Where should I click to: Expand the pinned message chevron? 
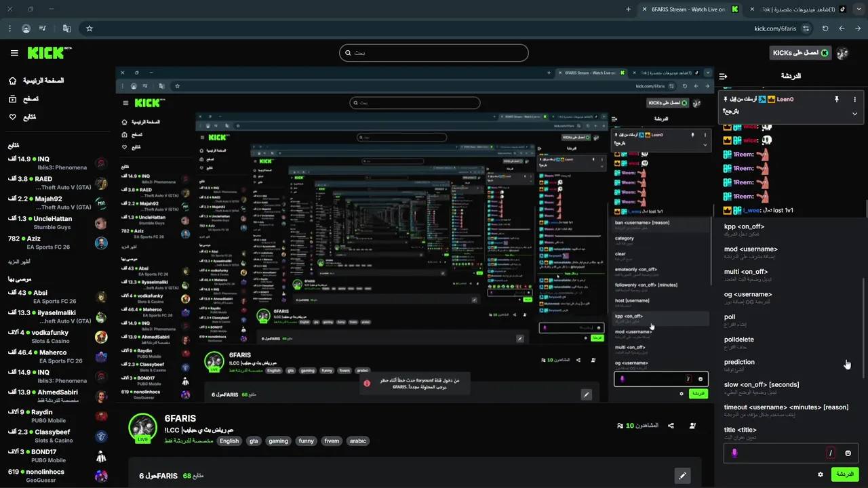click(854, 114)
